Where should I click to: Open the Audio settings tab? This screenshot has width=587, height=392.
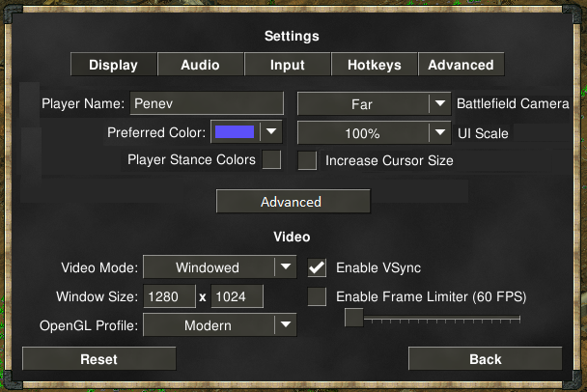(x=200, y=65)
